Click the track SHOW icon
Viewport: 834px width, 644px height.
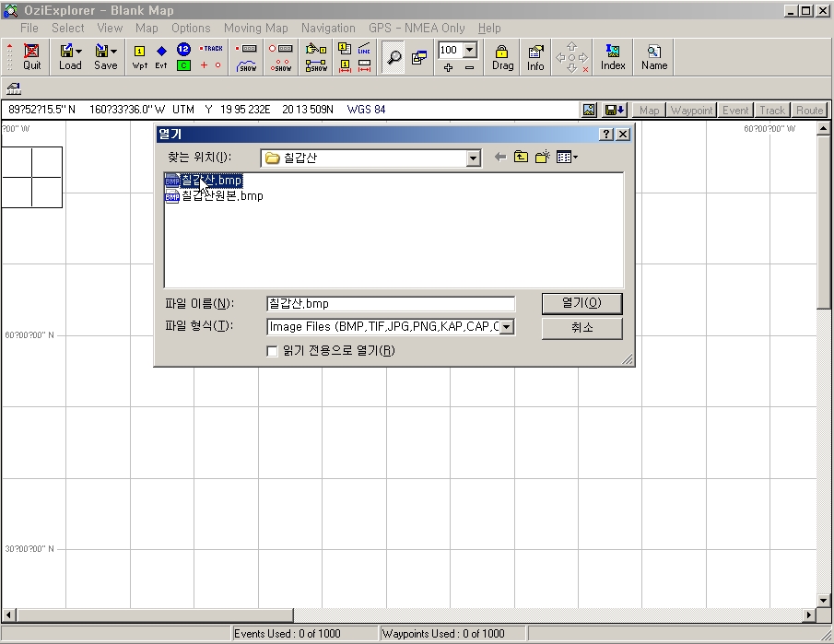tap(247, 66)
